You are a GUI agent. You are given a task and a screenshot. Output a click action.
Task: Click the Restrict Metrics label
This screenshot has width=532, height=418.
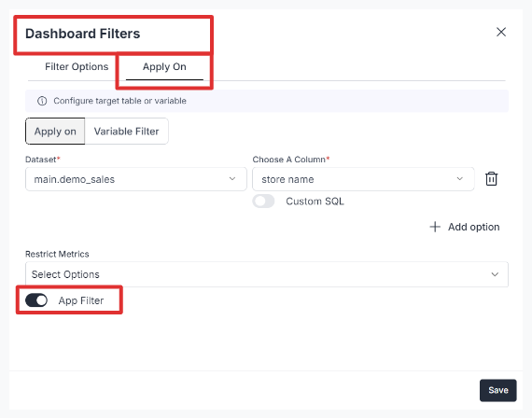pyautogui.click(x=57, y=254)
